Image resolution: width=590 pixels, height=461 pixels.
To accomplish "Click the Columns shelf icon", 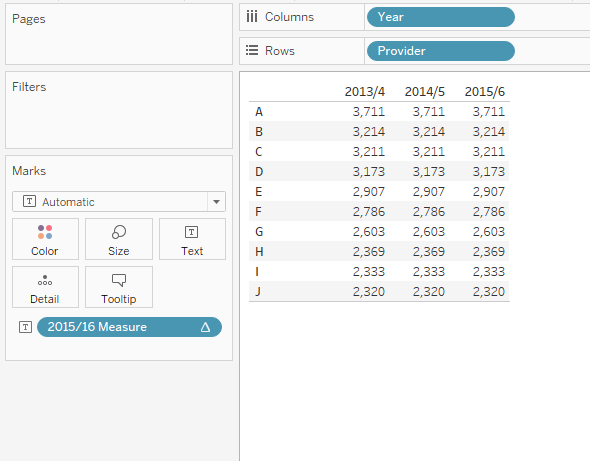I will click(252, 17).
